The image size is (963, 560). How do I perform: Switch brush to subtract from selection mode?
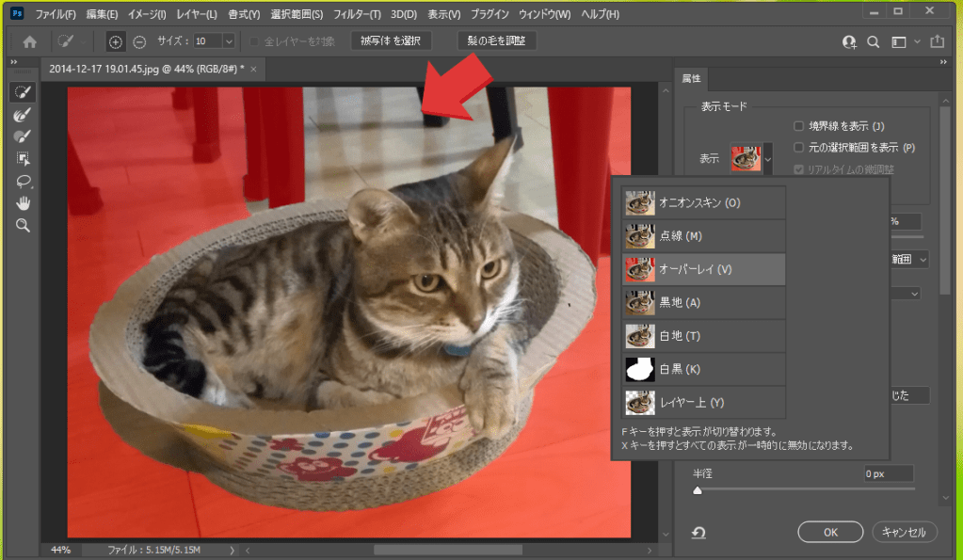click(x=139, y=41)
